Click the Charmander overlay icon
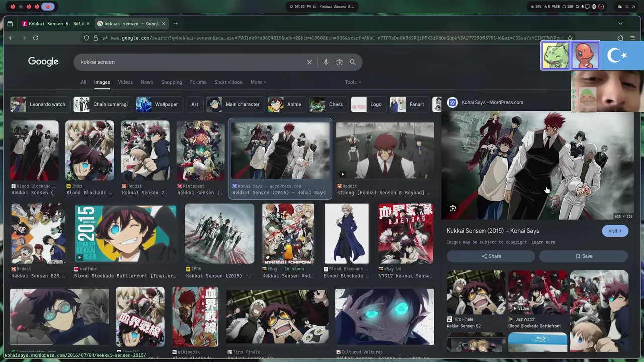Viewport: 644px width, 362px height. click(x=585, y=55)
